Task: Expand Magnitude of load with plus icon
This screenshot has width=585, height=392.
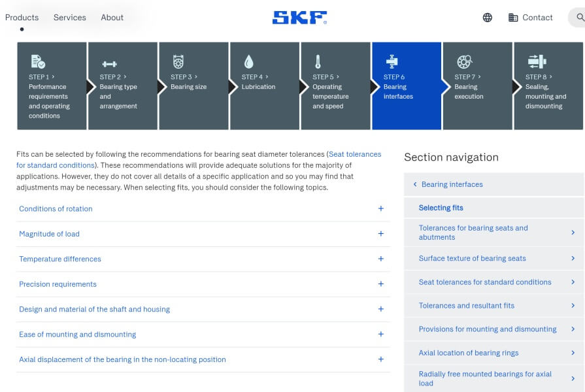Action: 380,234
